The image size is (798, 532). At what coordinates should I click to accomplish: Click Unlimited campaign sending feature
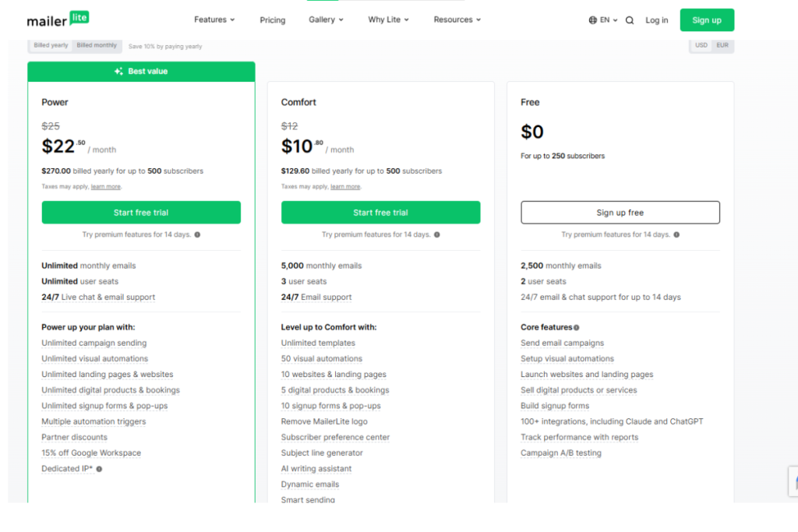point(94,344)
